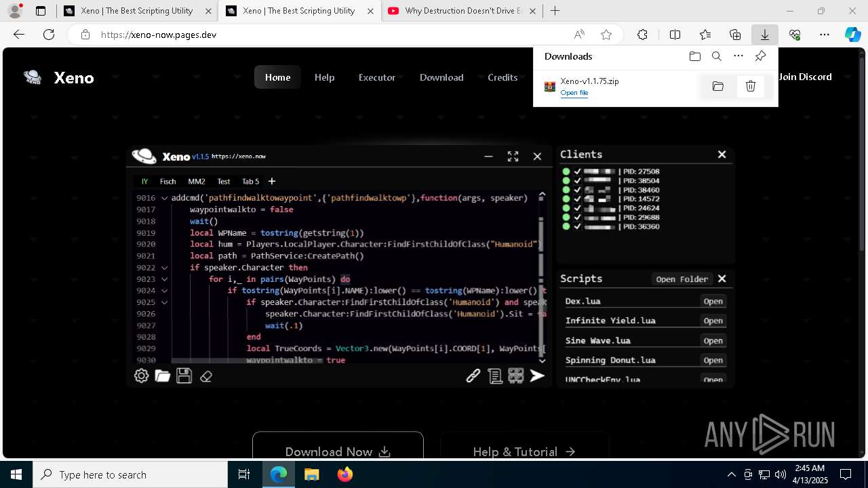Open the Credits nav item
868x488 pixels.
(502, 77)
